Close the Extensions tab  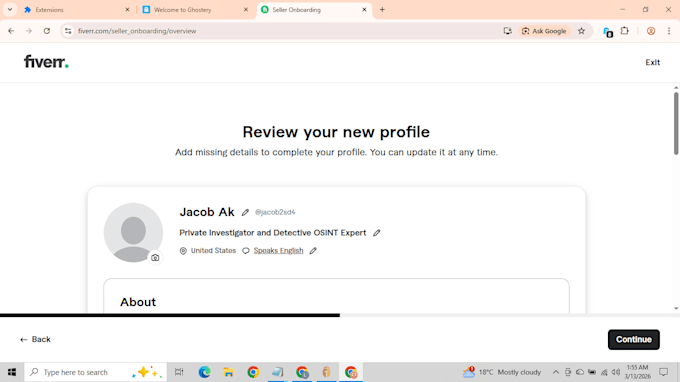[127, 10]
